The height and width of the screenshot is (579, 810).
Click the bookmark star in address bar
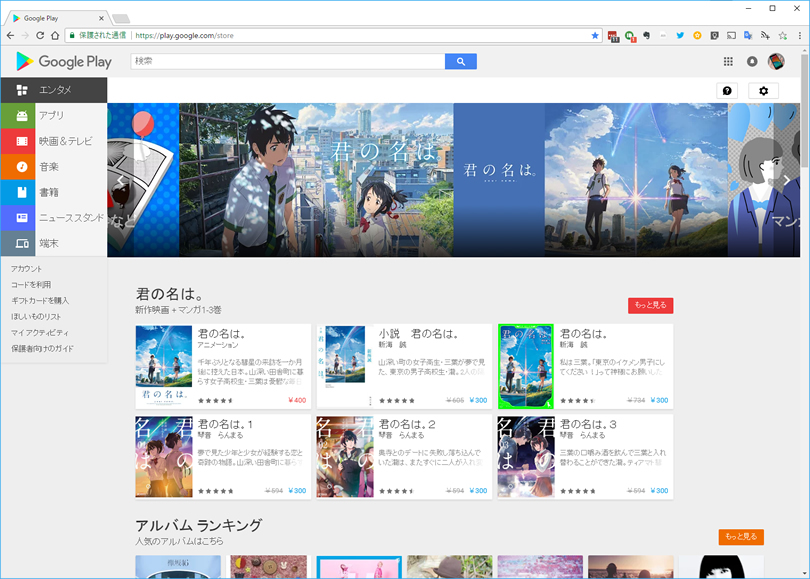(595, 35)
